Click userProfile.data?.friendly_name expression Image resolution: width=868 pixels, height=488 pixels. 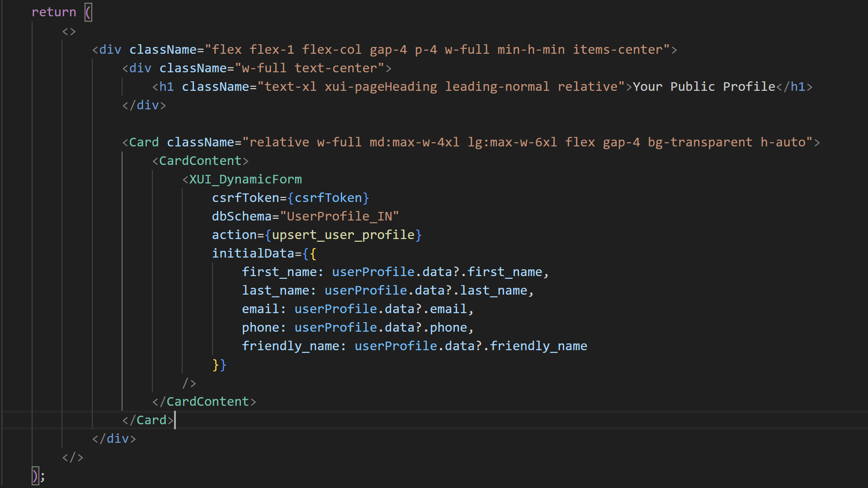click(x=471, y=346)
